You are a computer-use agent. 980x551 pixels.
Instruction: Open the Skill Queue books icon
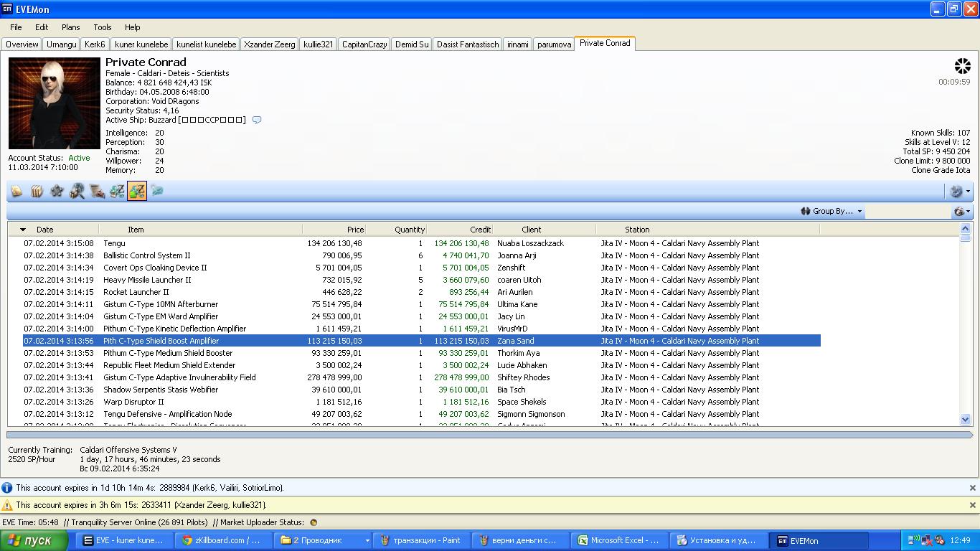click(37, 191)
